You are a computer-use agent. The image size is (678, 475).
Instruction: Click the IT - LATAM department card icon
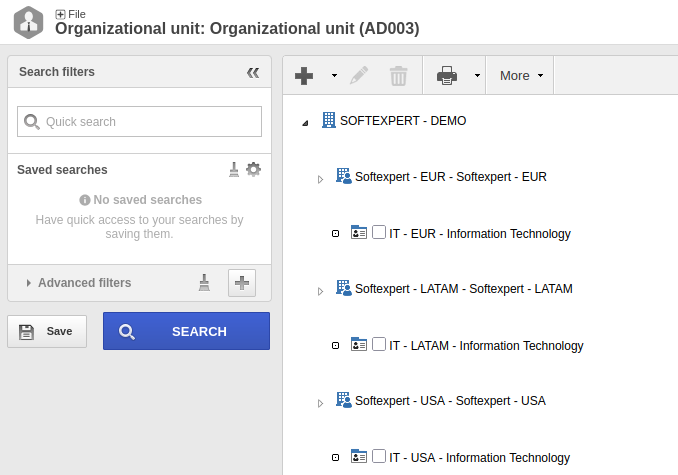(x=358, y=344)
